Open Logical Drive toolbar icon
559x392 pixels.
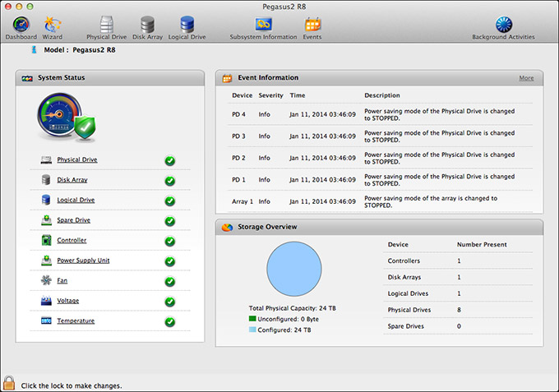click(187, 28)
